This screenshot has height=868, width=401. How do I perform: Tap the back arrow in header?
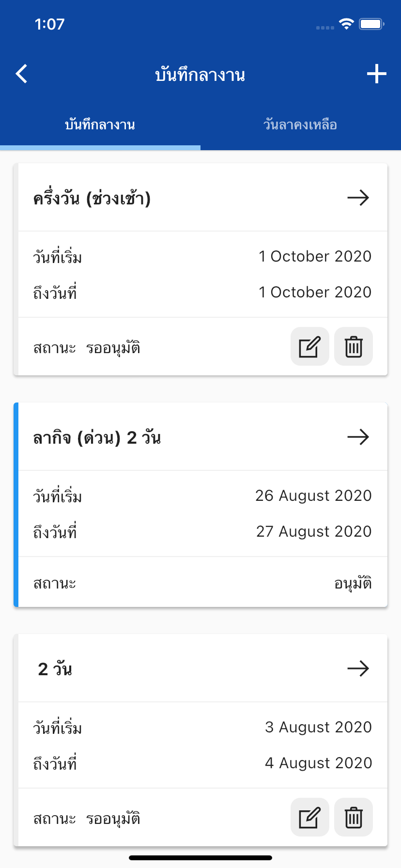tap(22, 74)
